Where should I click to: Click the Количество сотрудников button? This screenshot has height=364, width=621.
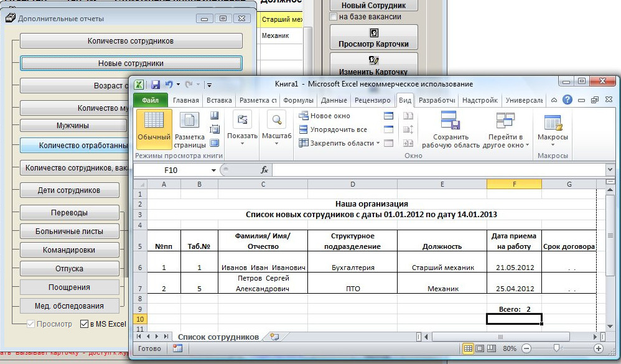[x=131, y=41]
